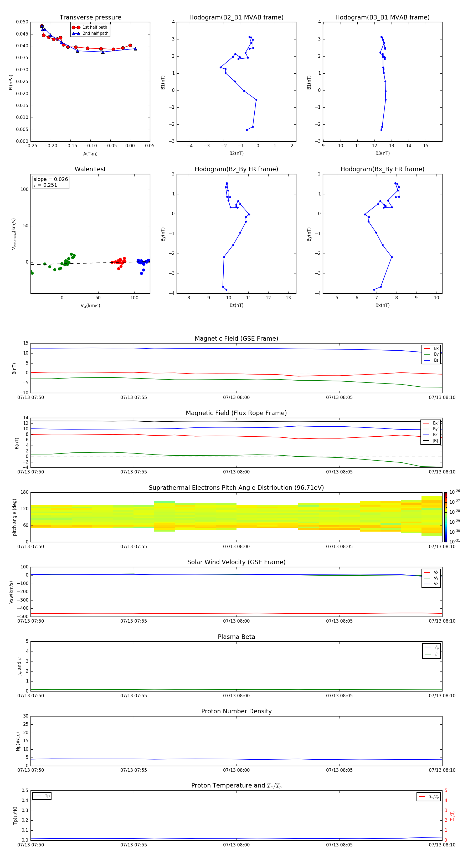Viewport: 473px width, 868px height.
Task: Click the 'pitch angle (deg)' y-axis label
Action: tap(14, 517)
